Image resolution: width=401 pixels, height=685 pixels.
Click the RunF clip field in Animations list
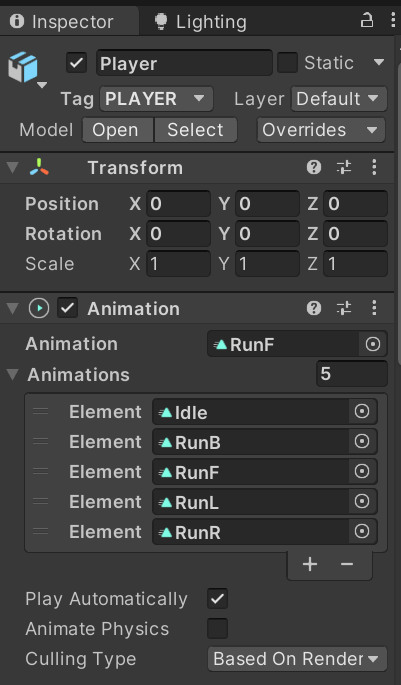[251, 472]
